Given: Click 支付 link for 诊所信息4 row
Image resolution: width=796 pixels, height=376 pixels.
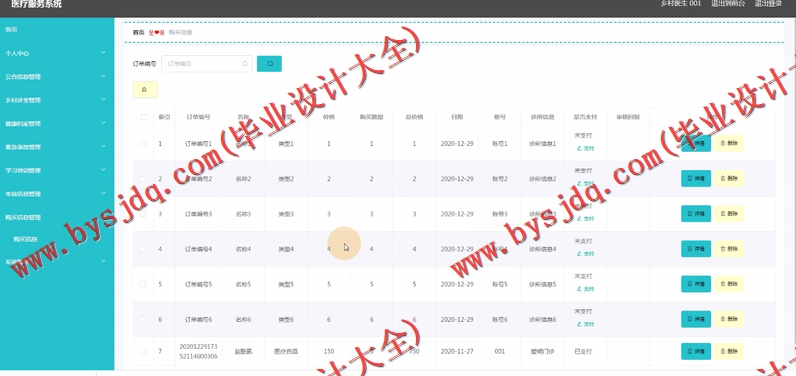Looking at the screenshot, I should click(585, 254).
